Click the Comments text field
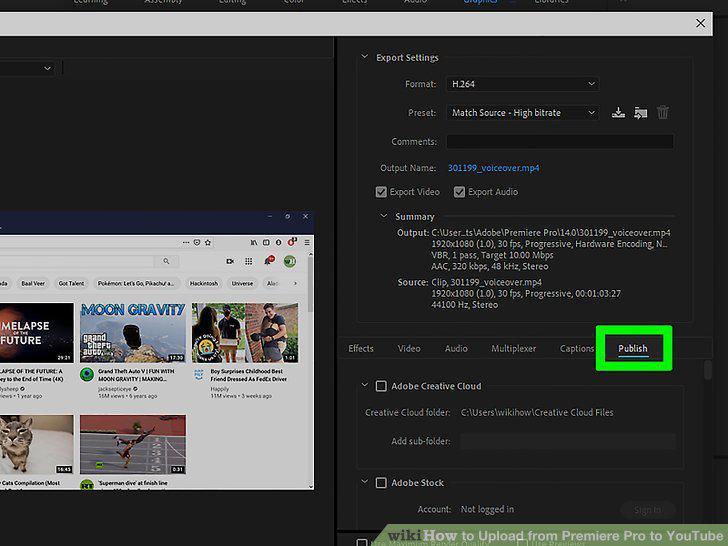 560,142
